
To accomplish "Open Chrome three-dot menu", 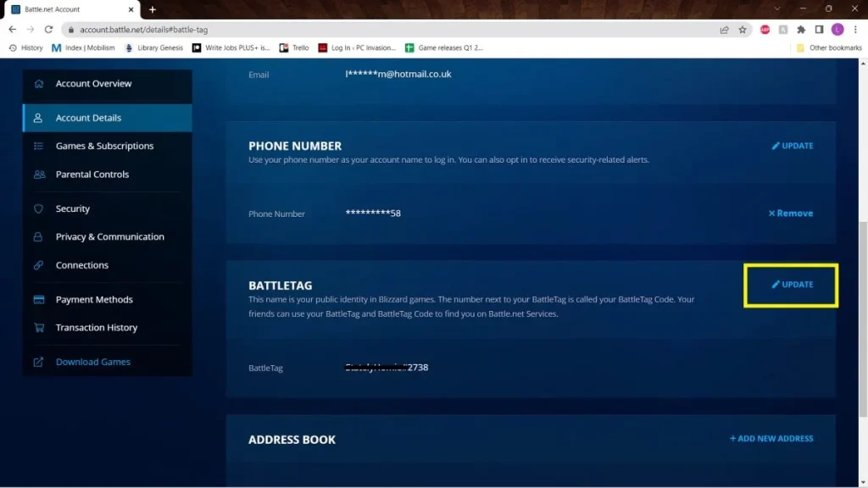I will click(855, 30).
